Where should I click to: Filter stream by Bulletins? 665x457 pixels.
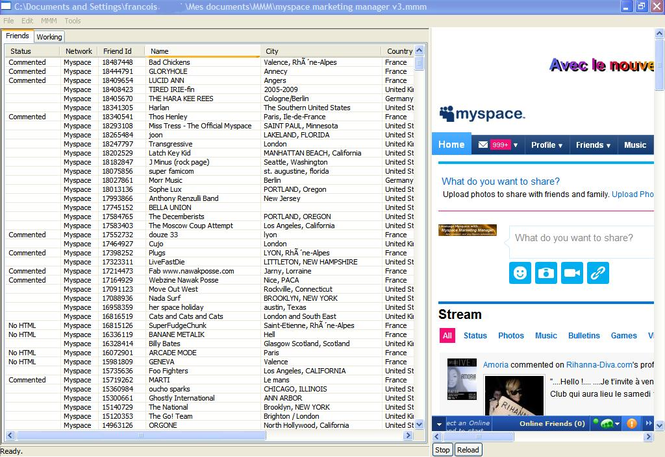click(584, 335)
